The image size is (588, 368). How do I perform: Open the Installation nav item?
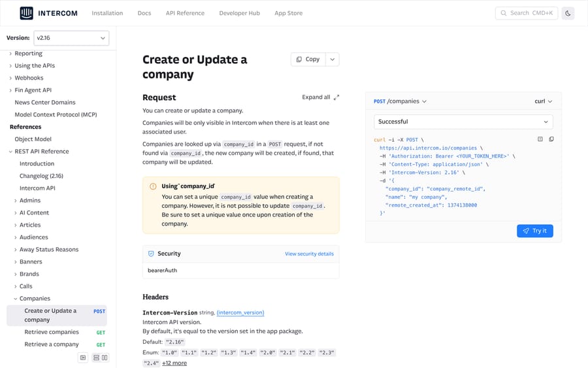(107, 13)
